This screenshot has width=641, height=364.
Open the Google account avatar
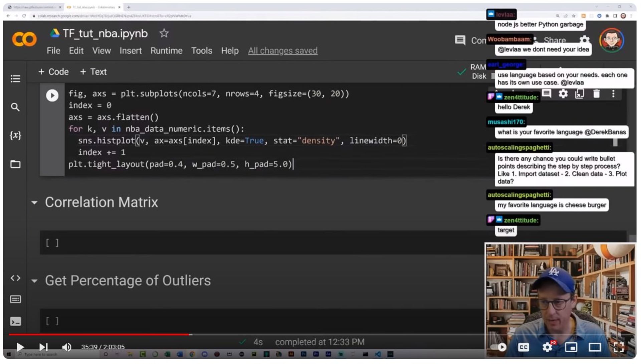click(x=612, y=40)
